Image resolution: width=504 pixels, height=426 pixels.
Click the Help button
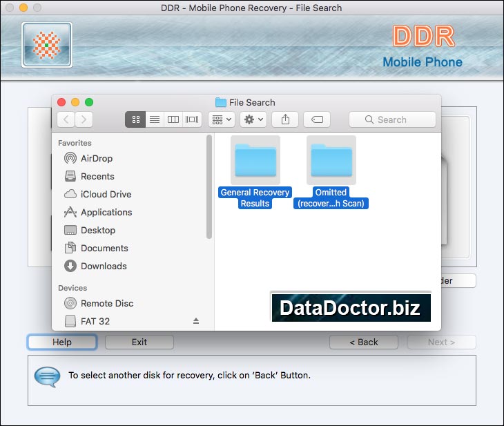point(62,342)
